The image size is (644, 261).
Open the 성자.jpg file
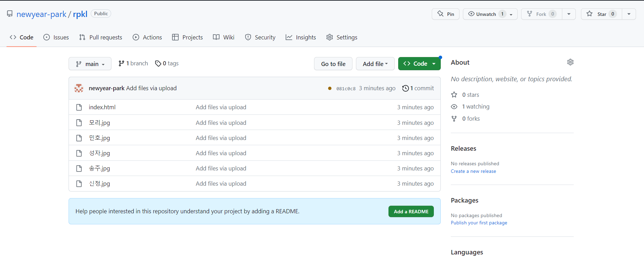[x=99, y=153]
